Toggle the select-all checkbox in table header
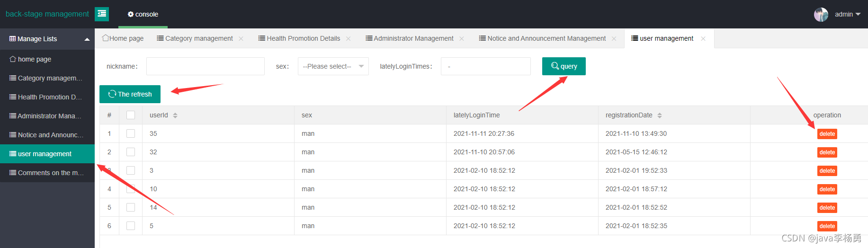 click(x=131, y=115)
